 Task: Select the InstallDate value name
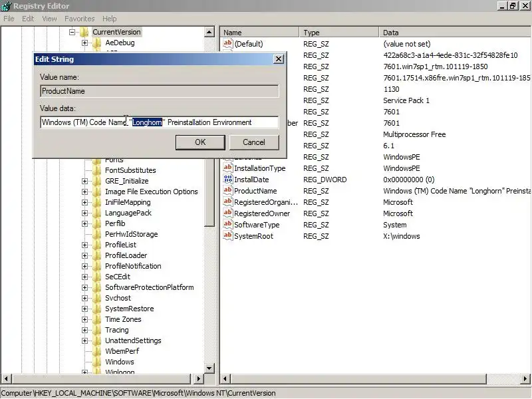pyautogui.click(x=251, y=180)
